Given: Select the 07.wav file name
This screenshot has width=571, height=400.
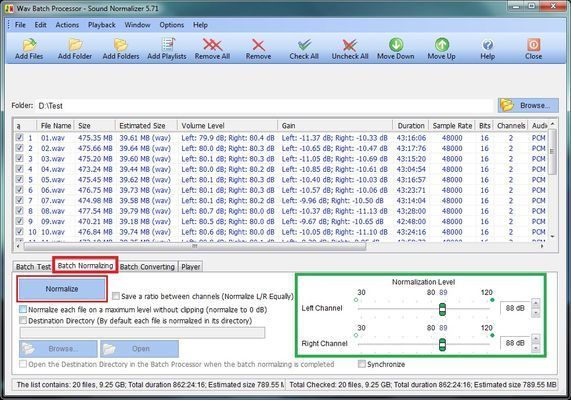Looking at the screenshot, I should [x=53, y=200].
